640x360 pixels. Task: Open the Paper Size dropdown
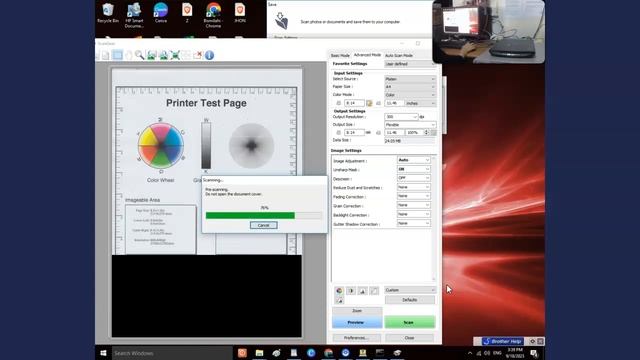[410, 87]
